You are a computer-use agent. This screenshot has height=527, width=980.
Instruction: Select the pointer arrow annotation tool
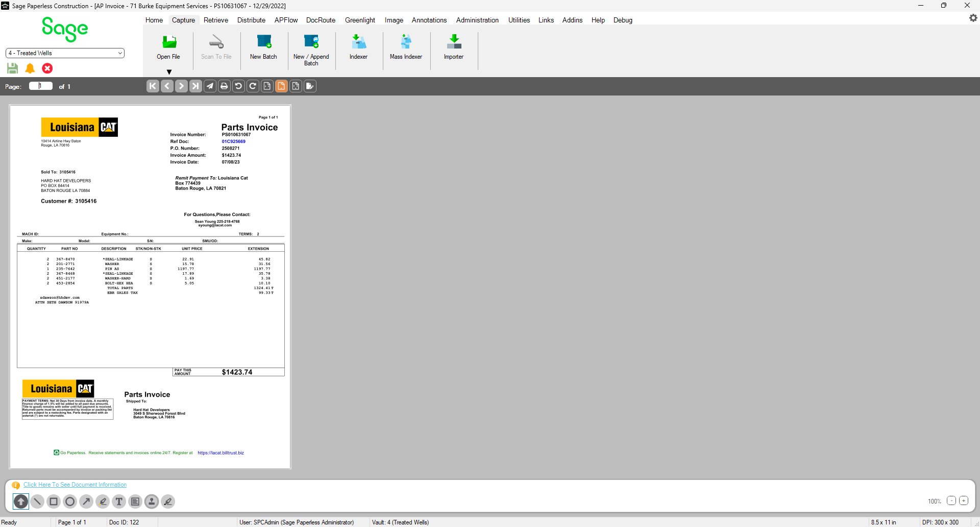(x=21, y=501)
